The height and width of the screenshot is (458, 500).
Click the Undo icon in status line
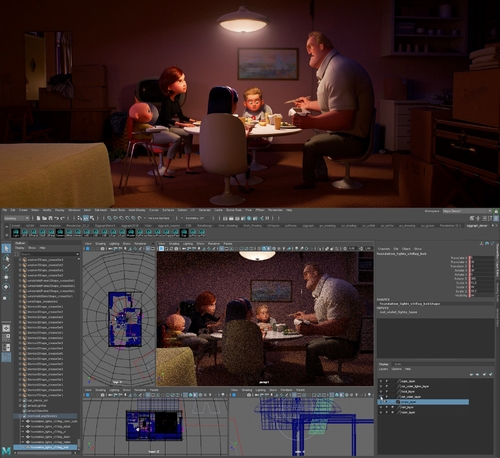click(56, 218)
